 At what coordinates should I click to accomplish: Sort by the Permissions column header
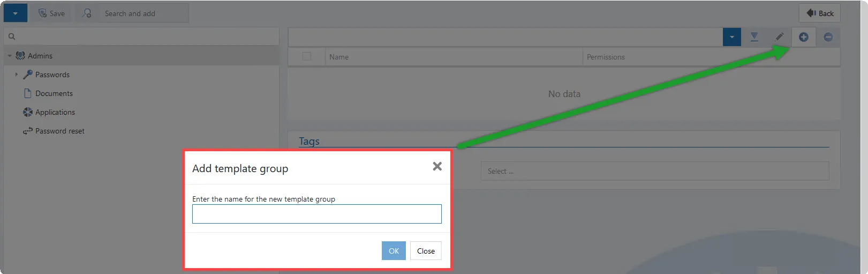coord(606,57)
